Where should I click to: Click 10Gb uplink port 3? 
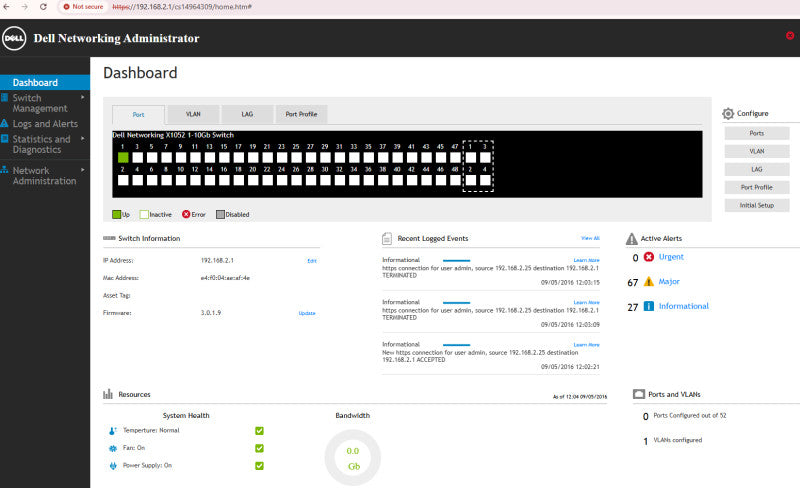coord(485,157)
